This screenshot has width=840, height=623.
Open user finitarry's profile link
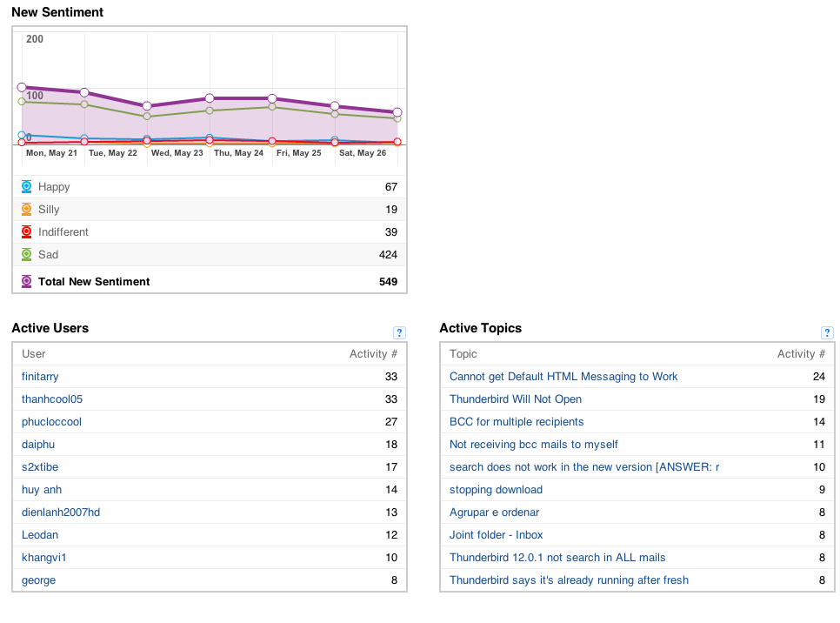click(x=40, y=377)
